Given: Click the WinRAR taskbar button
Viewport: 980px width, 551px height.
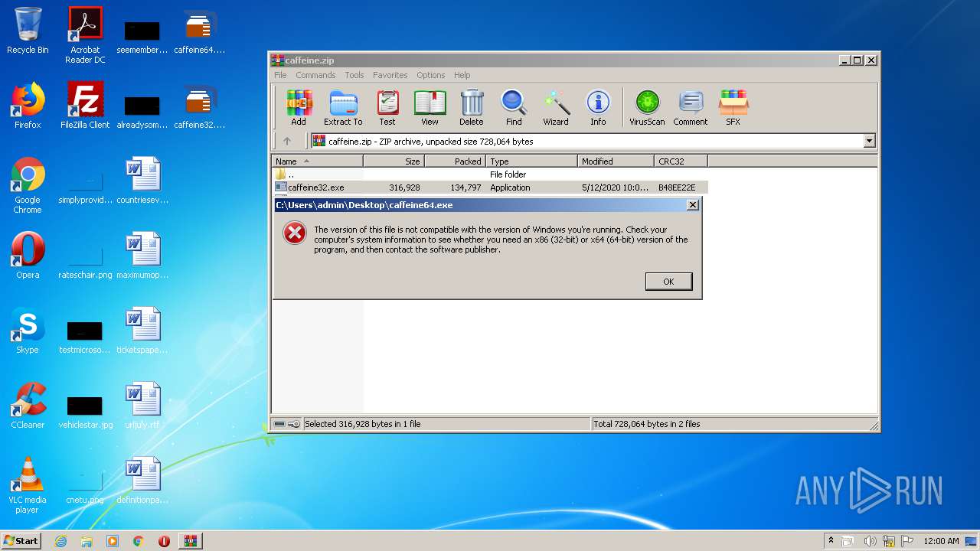Looking at the screenshot, I should pyautogui.click(x=190, y=541).
